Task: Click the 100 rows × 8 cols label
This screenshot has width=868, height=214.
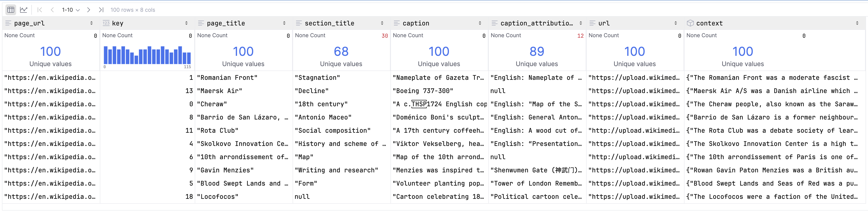Action: [x=133, y=10]
